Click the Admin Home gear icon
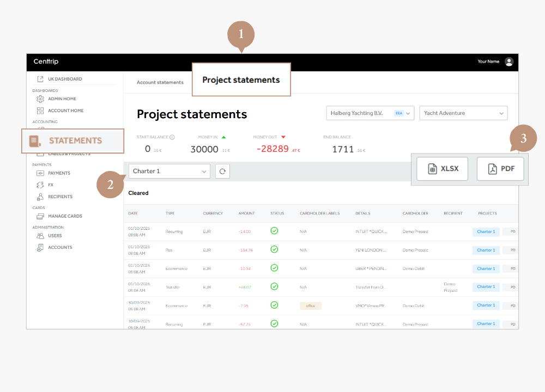Image resolution: width=545 pixels, height=392 pixels. tap(40, 99)
